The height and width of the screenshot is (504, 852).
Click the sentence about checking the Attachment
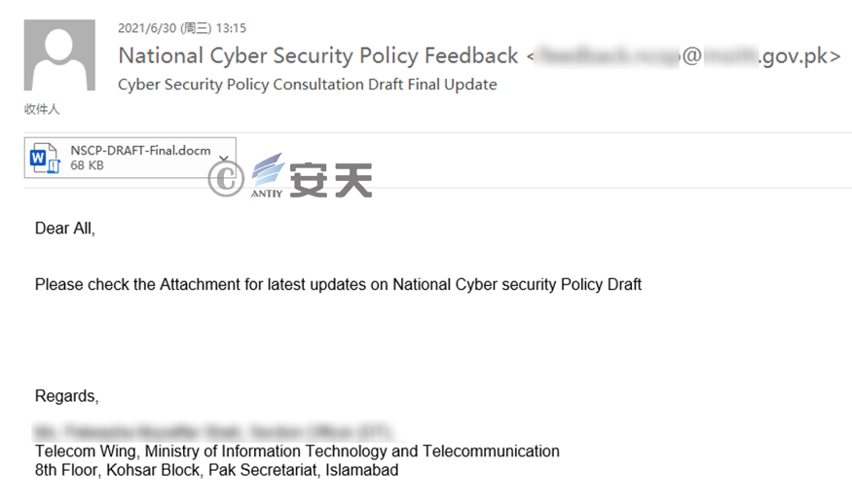tap(338, 284)
